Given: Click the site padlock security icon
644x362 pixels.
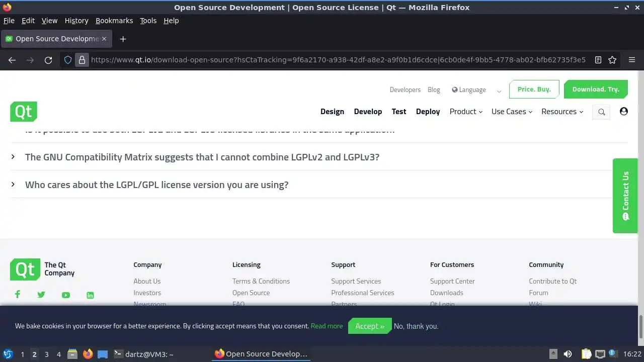Looking at the screenshot, I should [82, 60].
